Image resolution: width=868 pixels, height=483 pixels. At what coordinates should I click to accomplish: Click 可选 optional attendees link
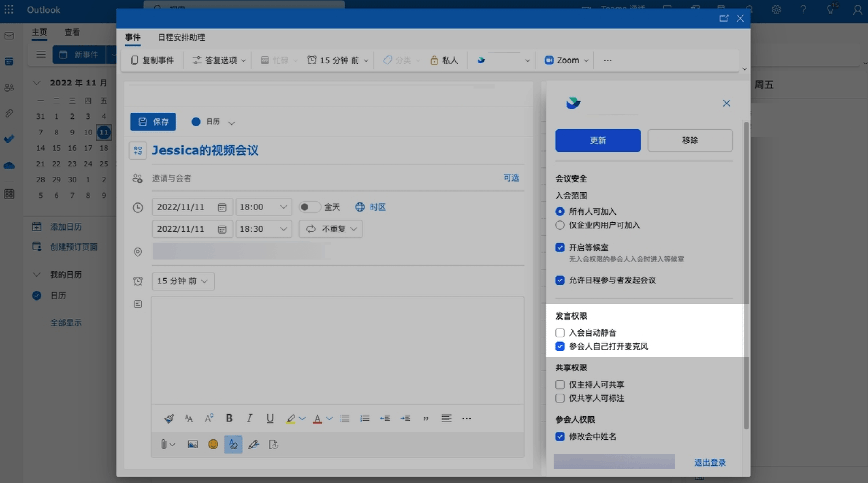pos(511,178)
